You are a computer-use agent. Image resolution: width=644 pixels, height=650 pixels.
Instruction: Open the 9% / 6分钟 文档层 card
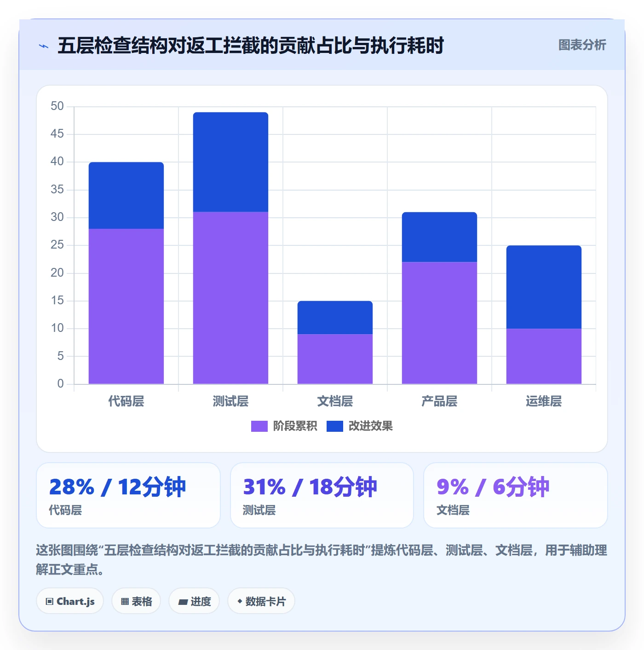click(516, 495)
